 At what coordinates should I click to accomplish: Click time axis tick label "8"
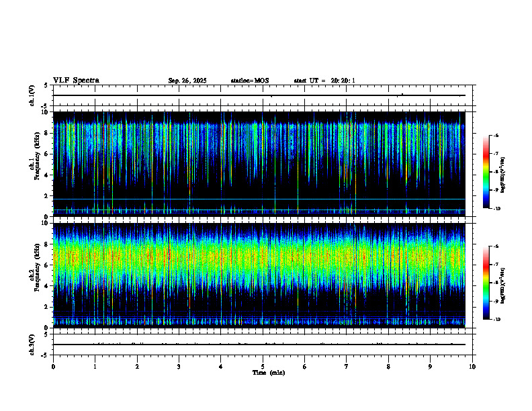click(388, 367)
